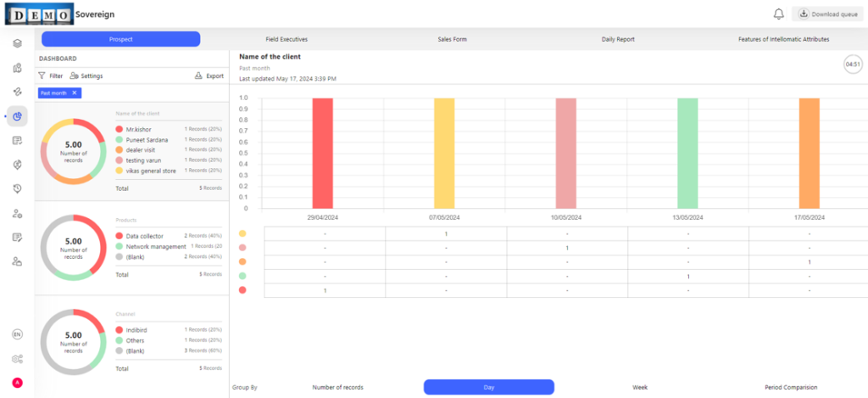Image resolution: width=868 pixels, height=398 pixels.
Task: Click the yellow bar for 07/05/2024
Action: [x=444, y=154]
